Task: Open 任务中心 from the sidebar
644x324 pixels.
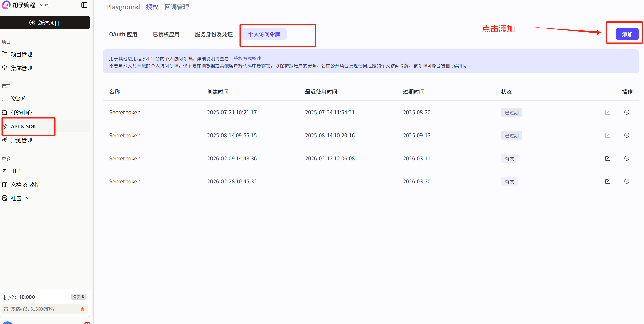Action: [22, 113]
